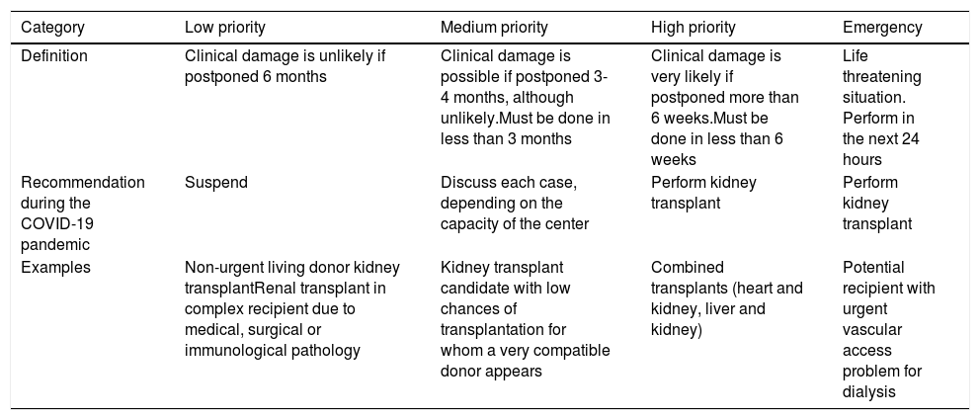Click the High priority definition about 6 weeks
The image size is (980, 420).
tap(725, 107)
